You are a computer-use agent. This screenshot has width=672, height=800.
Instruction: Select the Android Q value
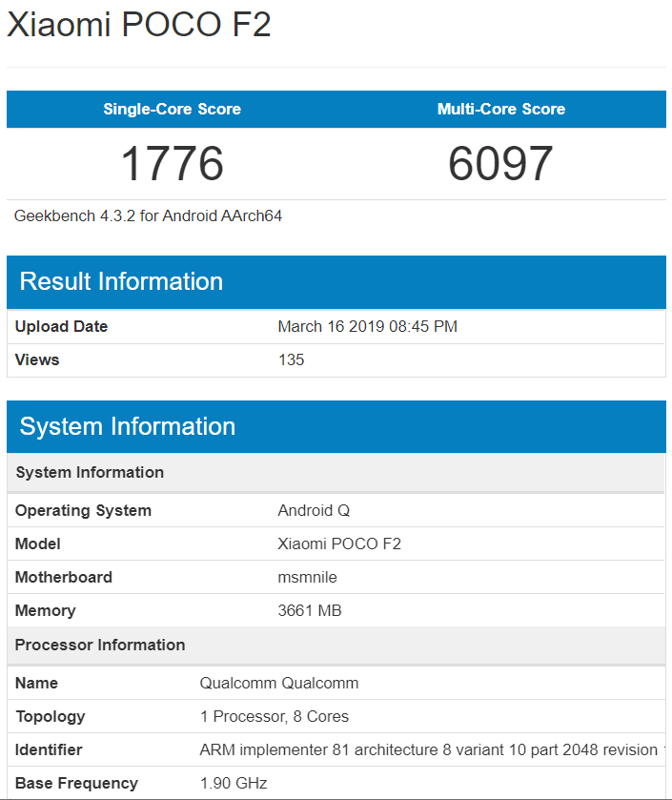[x=314, y=511]
